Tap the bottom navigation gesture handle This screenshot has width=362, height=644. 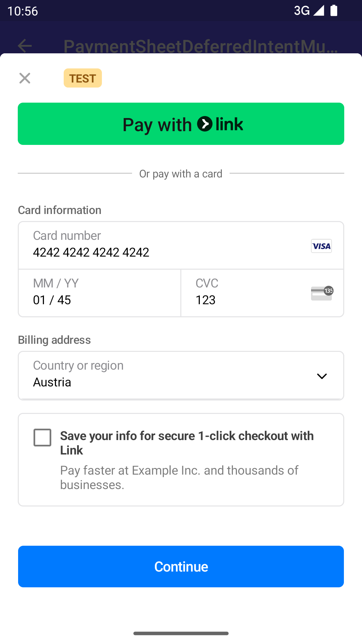coord(181,633)
